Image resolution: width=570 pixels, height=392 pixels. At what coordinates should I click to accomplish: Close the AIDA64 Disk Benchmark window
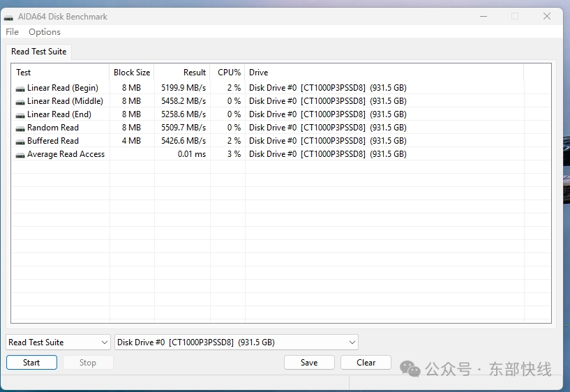547,16
